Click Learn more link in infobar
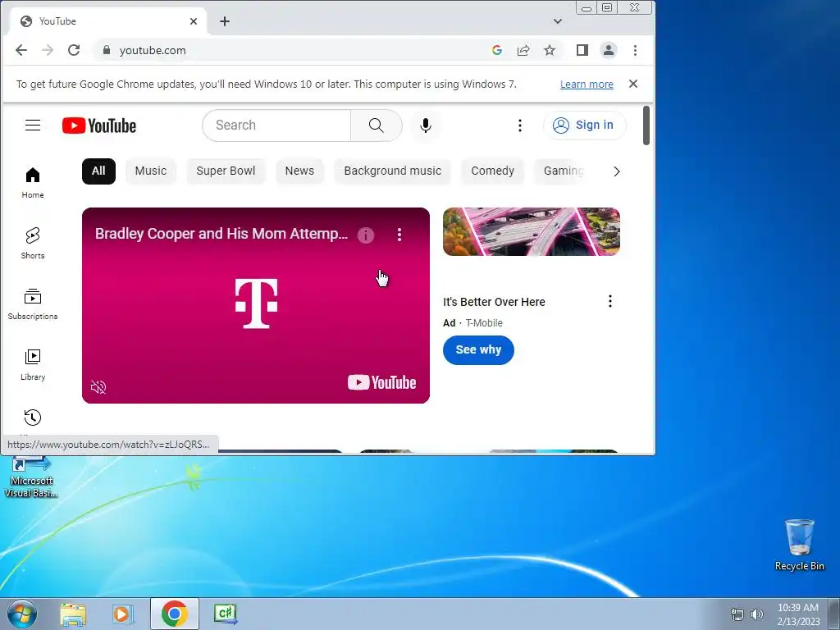The image size is (840, 630). (587, 84)
